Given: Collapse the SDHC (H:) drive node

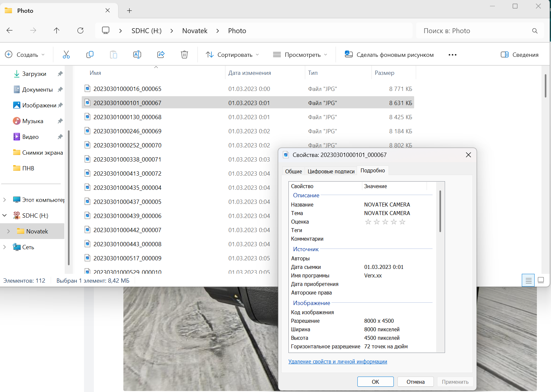Looking at the screenshot, I should tap(5, 216).
